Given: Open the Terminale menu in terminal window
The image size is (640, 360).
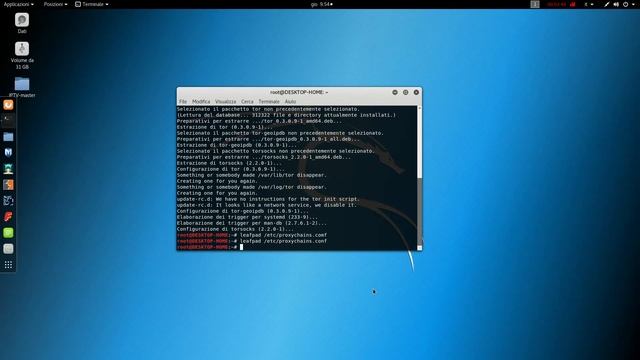Looking at the screenshot, I should [x=269, y=102].
